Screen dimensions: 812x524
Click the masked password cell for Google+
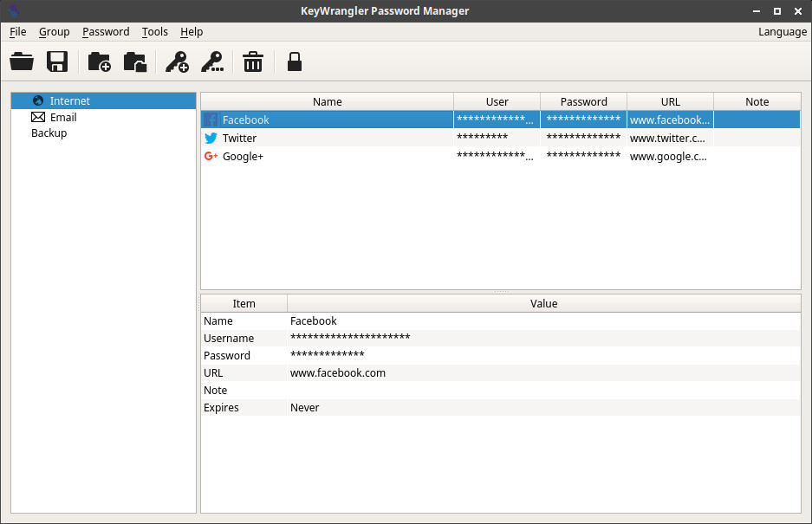(x=583, y=157)
